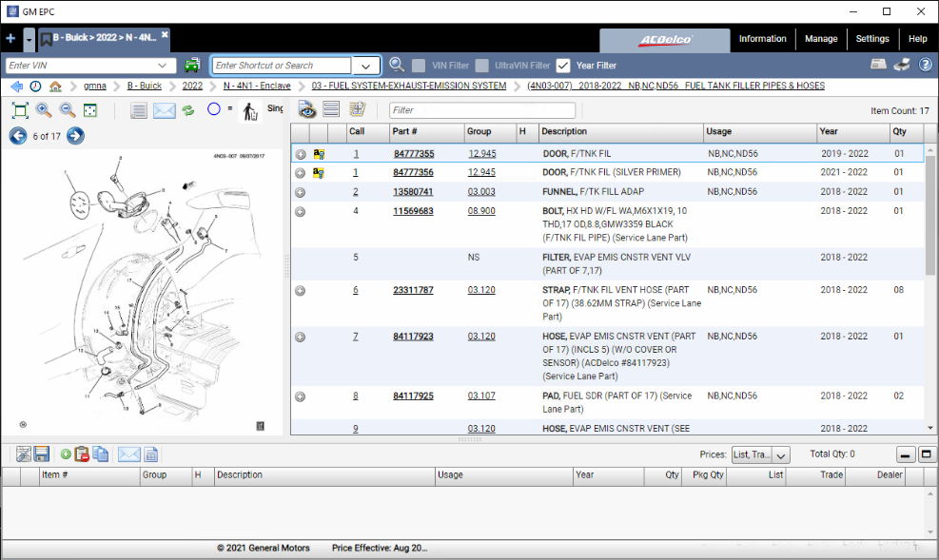Toggle the Year Filter checkbox
This screenshot has width=939, height=560.
click(563, 66)
